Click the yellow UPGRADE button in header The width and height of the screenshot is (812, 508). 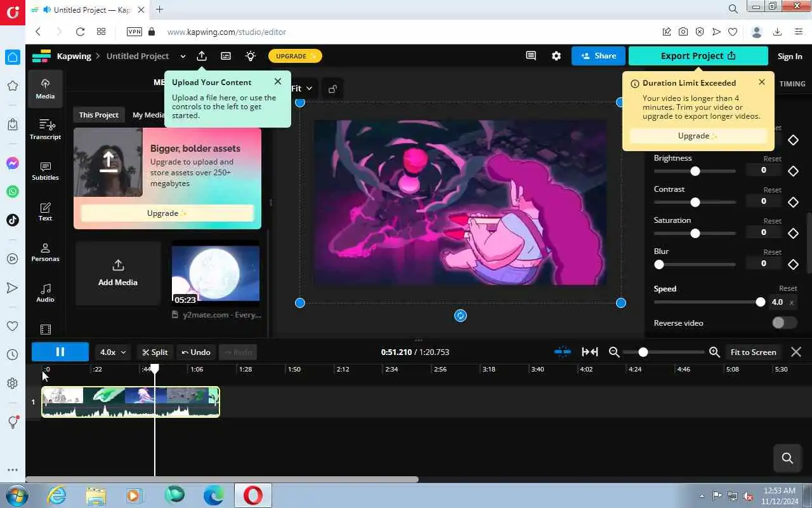coord(295,56)
